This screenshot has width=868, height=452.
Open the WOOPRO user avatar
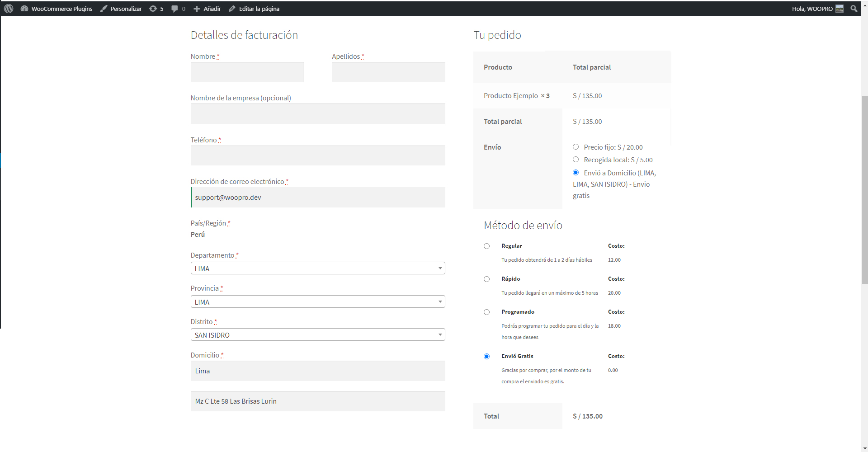point(840,9)
